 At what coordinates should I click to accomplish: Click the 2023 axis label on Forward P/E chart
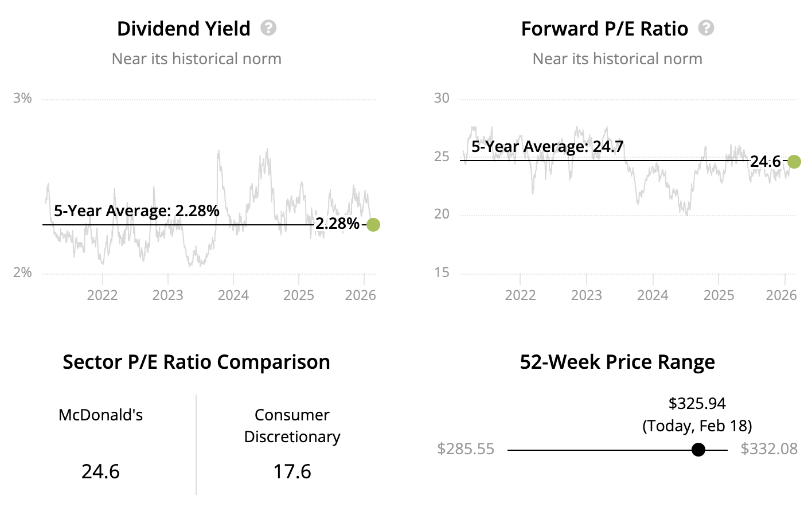pos(586,295)
